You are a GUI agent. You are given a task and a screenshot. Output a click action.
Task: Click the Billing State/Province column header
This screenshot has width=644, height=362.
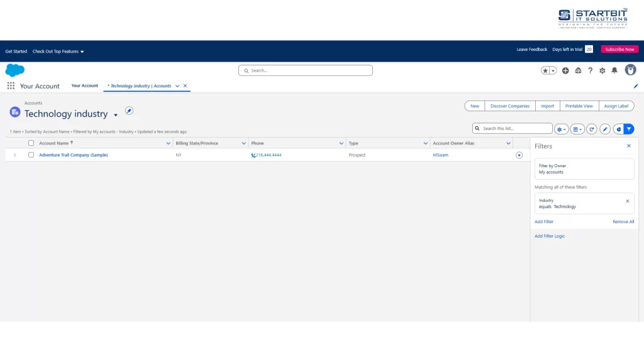(197, 143)
